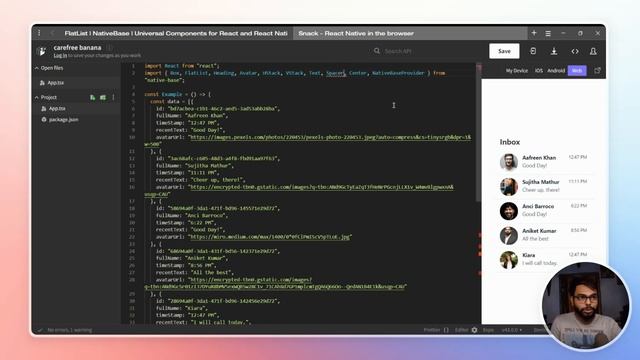Open App.tsx under Project
The image size is (640, 360).
tap(57, 109)
